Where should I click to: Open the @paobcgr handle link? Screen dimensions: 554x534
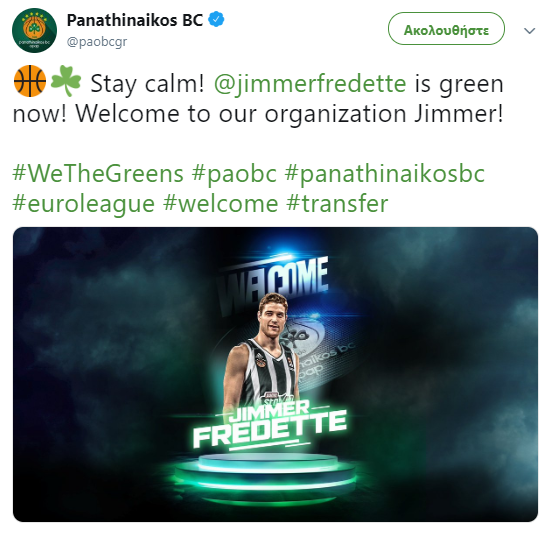click(x=97, y=42)
